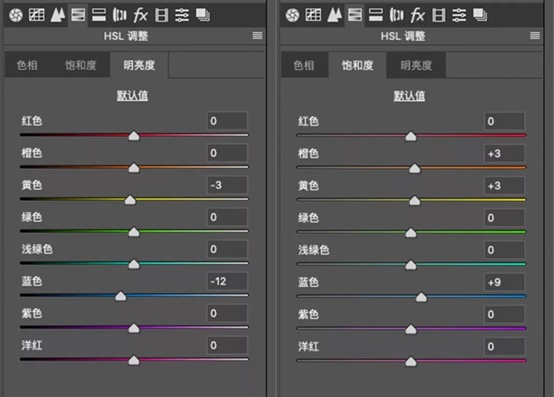Click 浅绿色 luminance value field
Viewport: 554px width, 397px height.
tap(227, 249)
